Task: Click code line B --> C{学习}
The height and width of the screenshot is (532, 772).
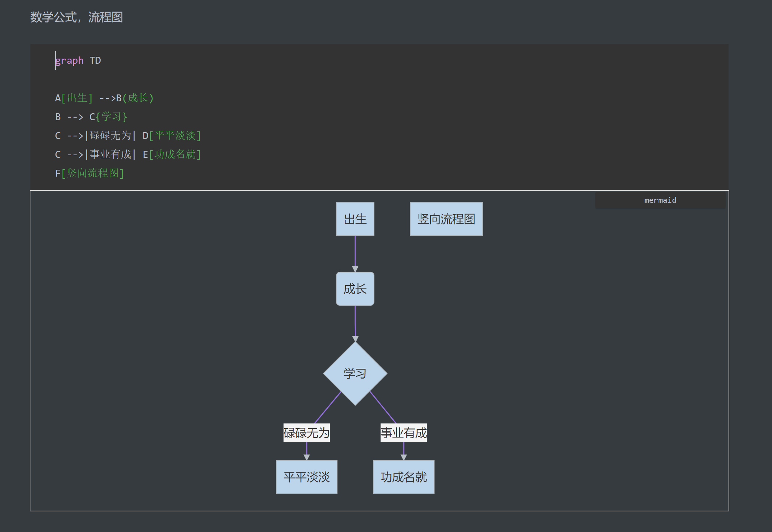Action: pos(91,117)
